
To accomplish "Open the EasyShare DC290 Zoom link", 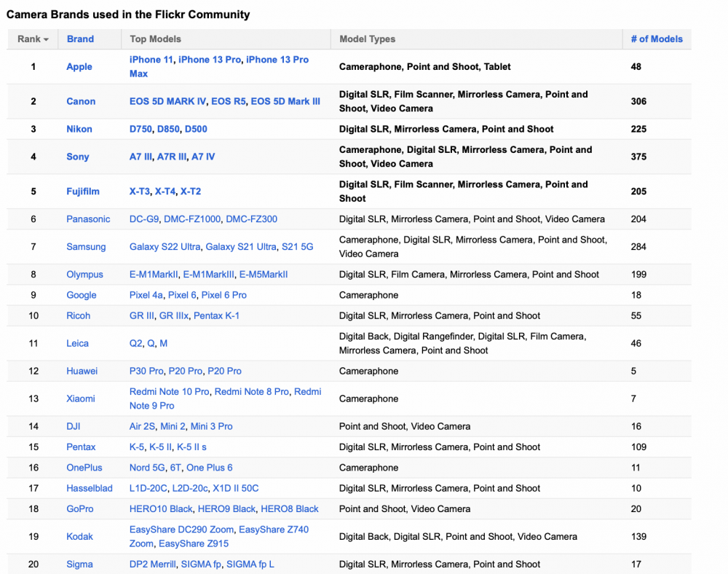I will (x=181, y=530).
